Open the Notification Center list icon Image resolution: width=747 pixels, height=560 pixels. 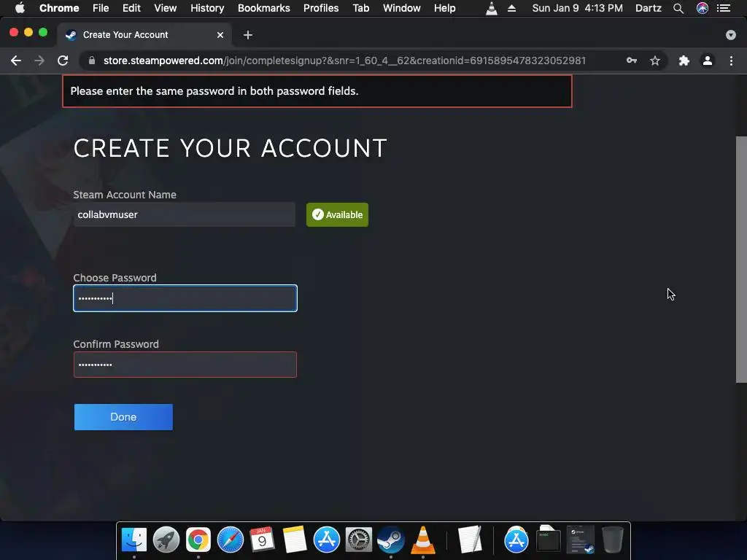[724, 8]
